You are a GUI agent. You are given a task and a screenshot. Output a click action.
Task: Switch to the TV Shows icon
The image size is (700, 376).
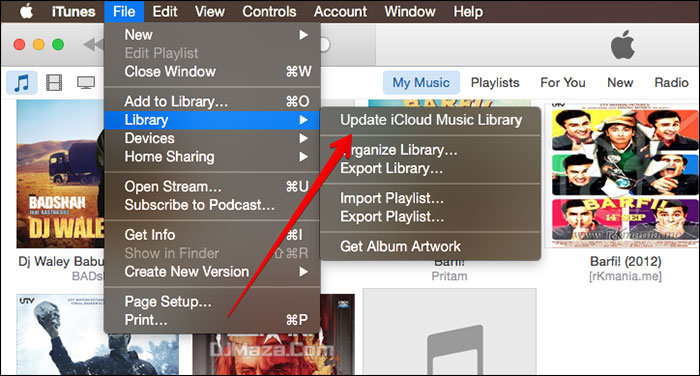coord(86,83)
